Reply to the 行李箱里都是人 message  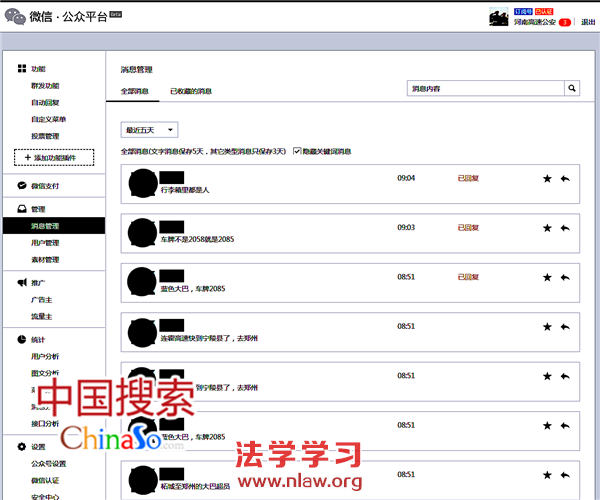pyautogui.click(x=565, y=178)
